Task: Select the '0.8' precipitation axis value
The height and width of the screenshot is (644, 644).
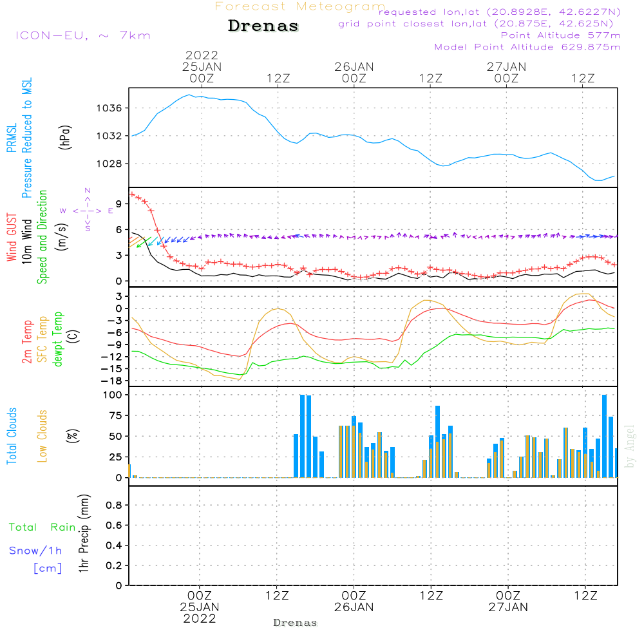Action: click(x=114, y=505)
